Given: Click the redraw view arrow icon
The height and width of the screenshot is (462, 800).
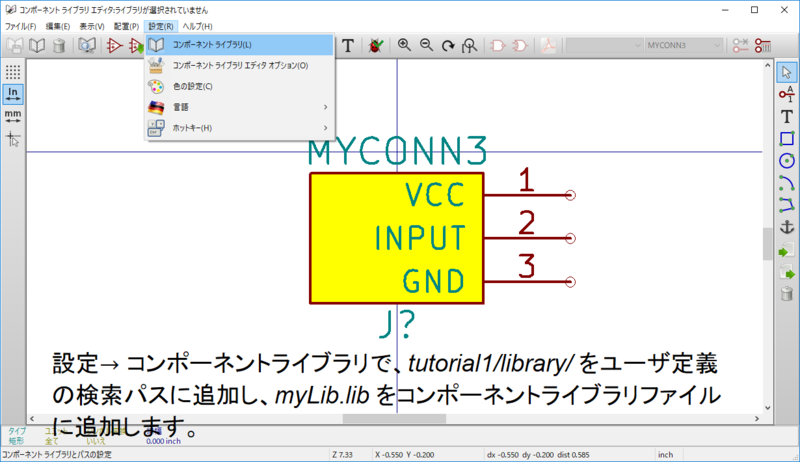Looking at the screenshot, I should [x=448, y=45].
